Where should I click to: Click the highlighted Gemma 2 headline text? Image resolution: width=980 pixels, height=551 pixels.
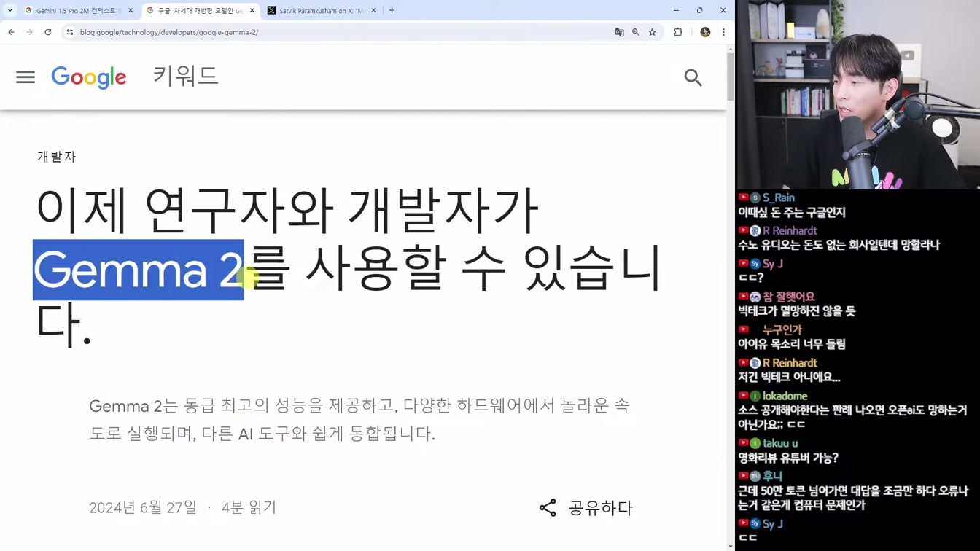[x=139, y=270]
